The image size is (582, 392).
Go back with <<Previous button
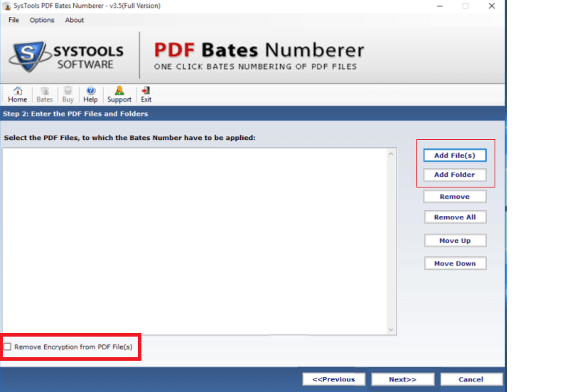[334, 379]
